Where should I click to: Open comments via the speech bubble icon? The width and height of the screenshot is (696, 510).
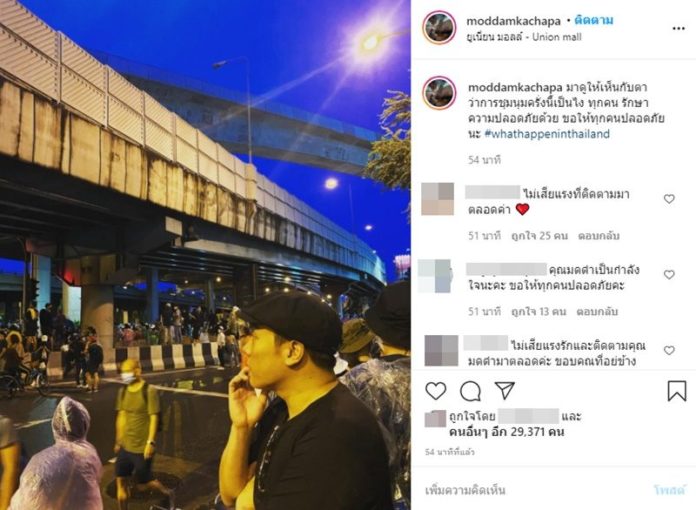click(470, 391)
